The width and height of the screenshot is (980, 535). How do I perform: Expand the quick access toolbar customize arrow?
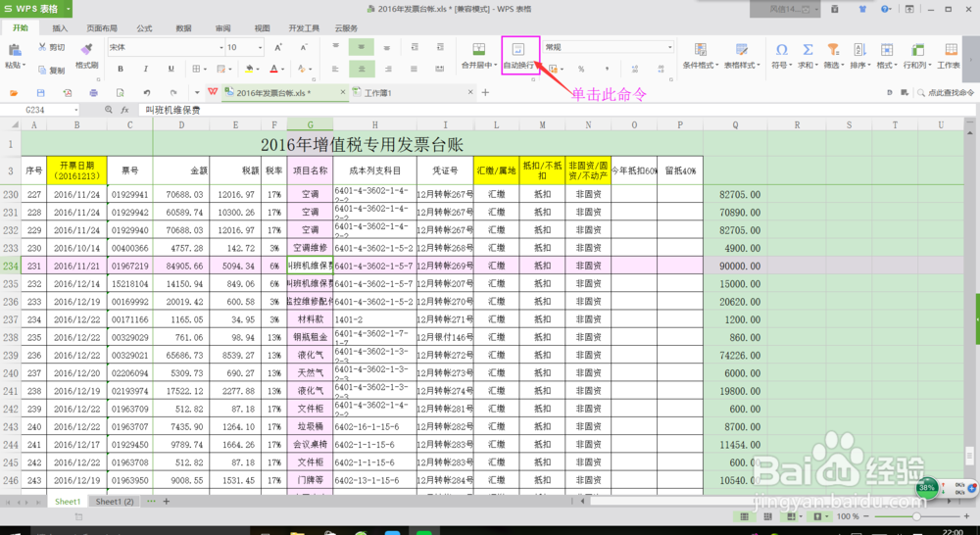click(197, 92)
